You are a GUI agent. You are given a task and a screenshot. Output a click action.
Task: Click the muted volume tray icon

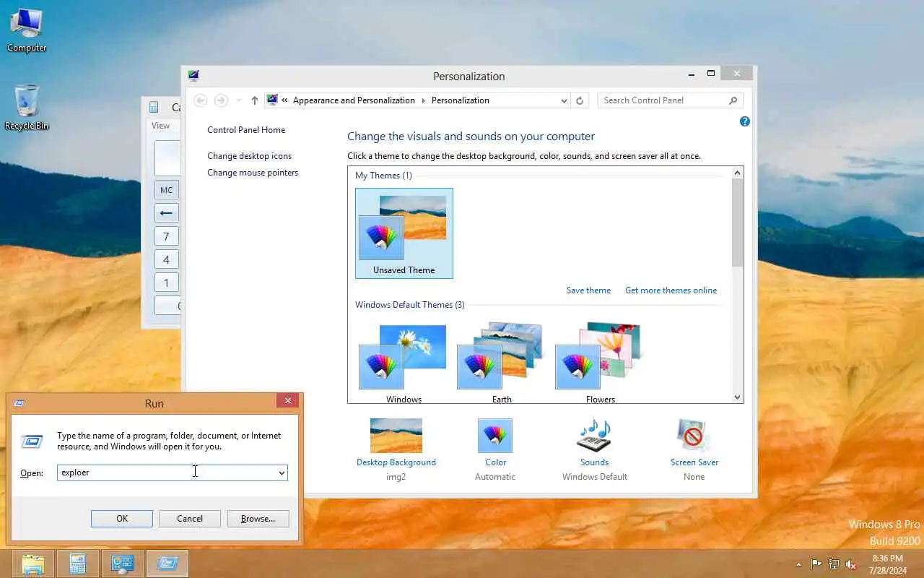(x=852, y=564)
